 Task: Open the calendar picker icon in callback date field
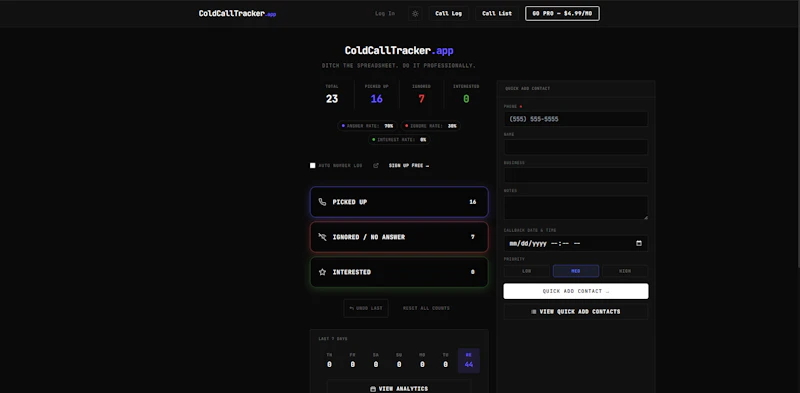pos(639,243)
